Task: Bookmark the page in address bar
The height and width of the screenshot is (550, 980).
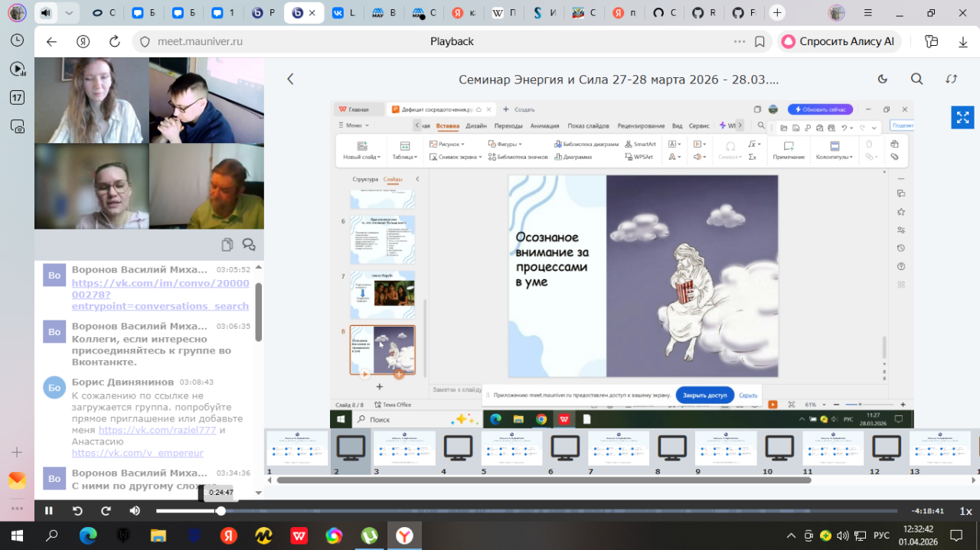Action: pos(759,41)
